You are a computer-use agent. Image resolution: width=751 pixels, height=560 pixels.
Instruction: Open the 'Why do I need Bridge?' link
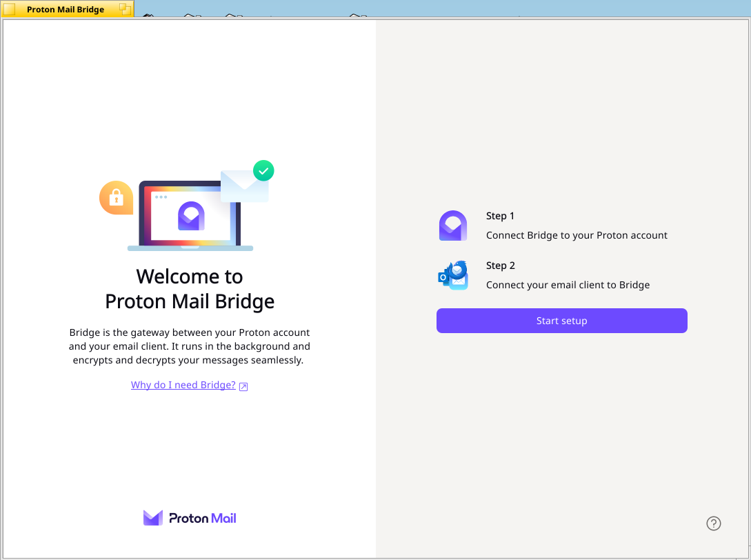183,385
